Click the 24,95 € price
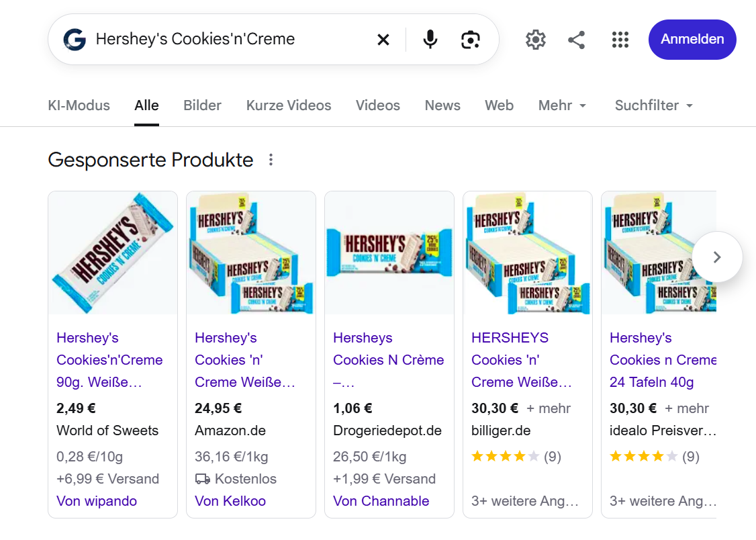The width and height of the screenshot is (756, 540). (x=218, y=408)
